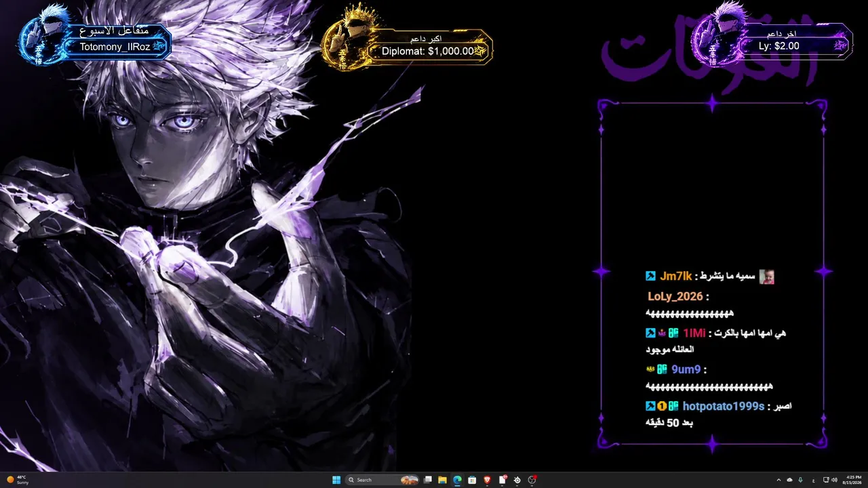Open the document app with notification badge
This screenshot has height=488, width=868.
click(x=502, y=480)
